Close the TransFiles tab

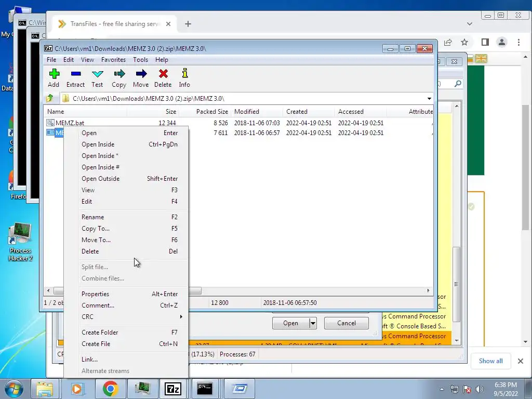click(168, 24)
